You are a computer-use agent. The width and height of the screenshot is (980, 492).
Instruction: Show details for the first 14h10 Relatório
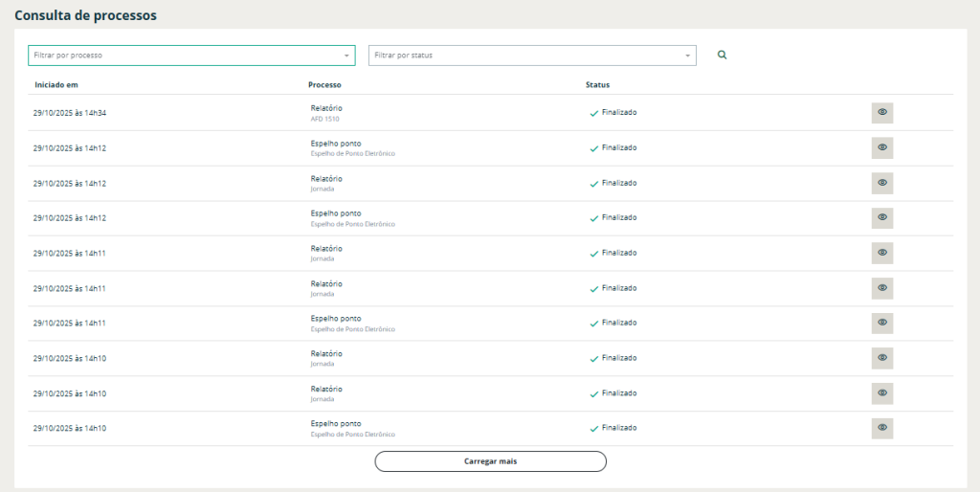881,358
